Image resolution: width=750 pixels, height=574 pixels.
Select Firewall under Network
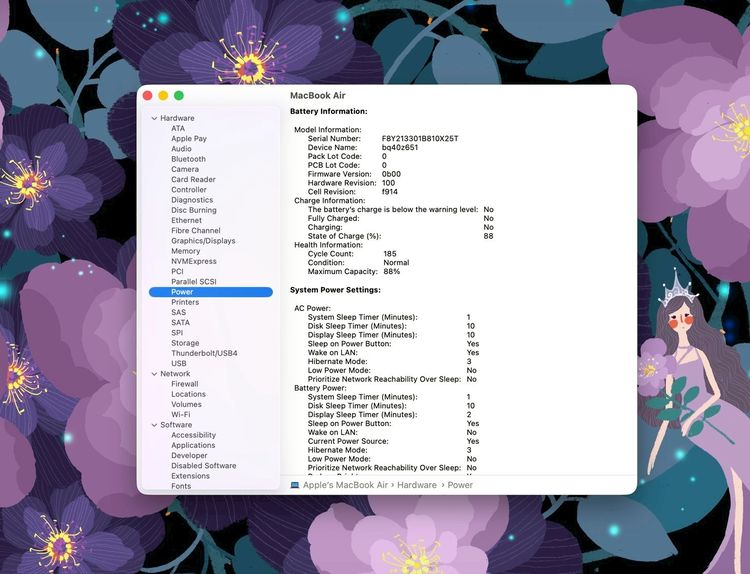pos(184,384)
